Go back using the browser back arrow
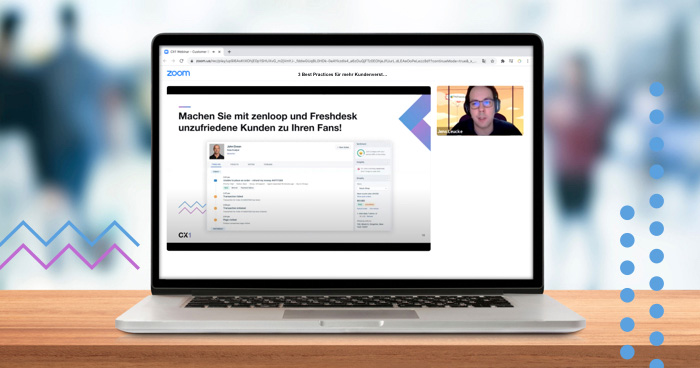 pos(166,61)
